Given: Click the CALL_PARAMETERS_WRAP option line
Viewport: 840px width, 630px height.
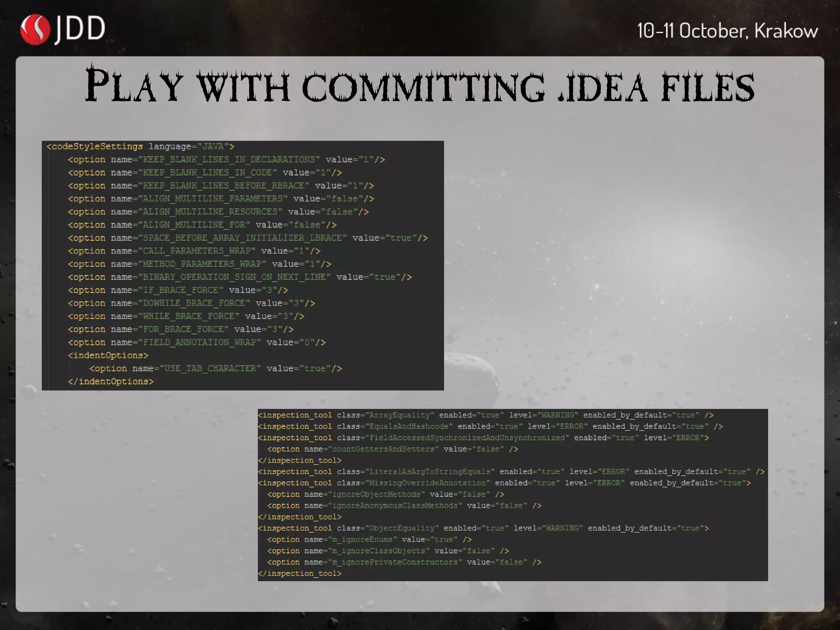Looking at the screenshot, I should tap(194, 251).
